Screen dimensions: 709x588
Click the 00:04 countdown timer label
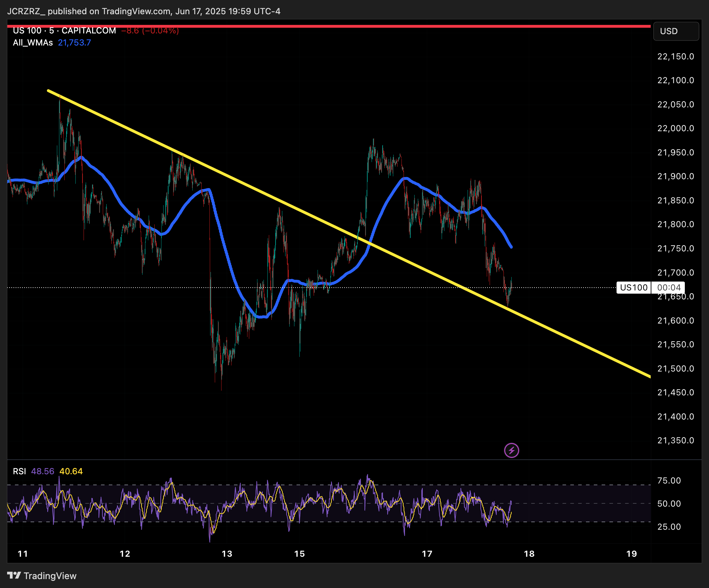pos(668,288)
